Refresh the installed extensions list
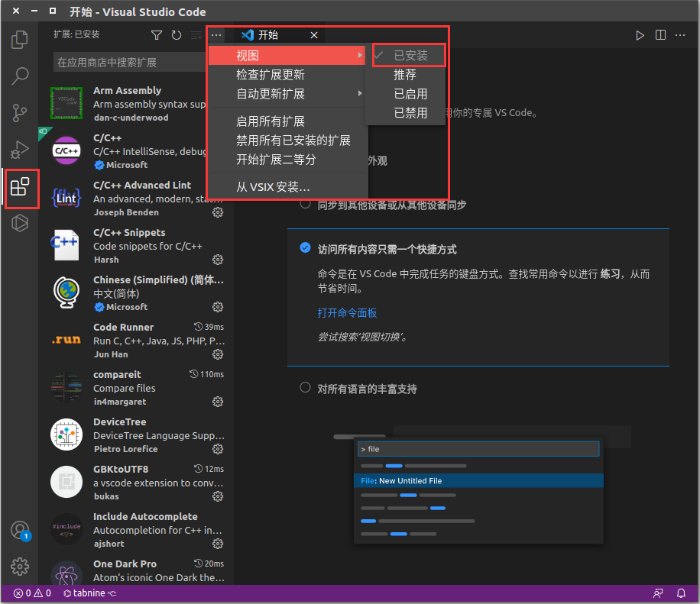 tap(177, 35)
